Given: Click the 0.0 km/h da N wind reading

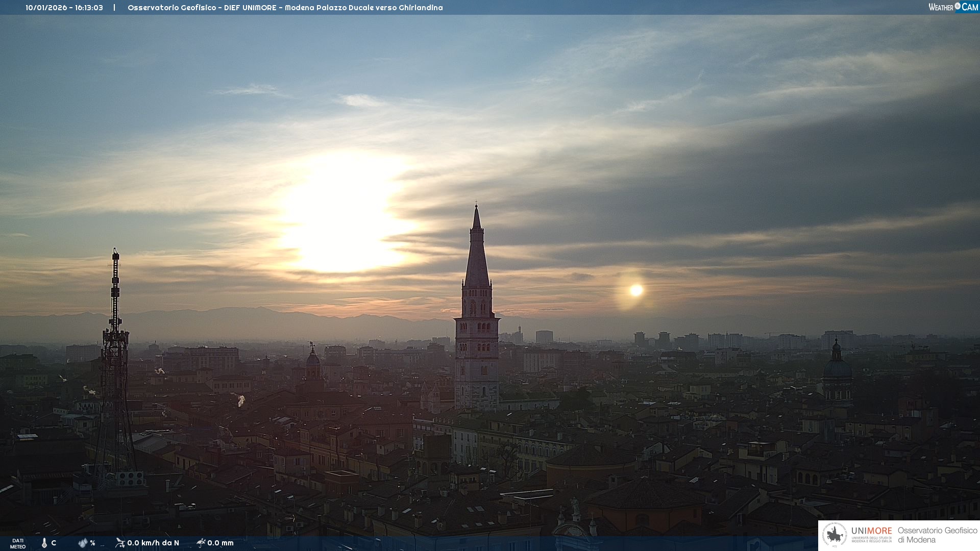Looking at the screenshot, I should [x=153, y=543].
